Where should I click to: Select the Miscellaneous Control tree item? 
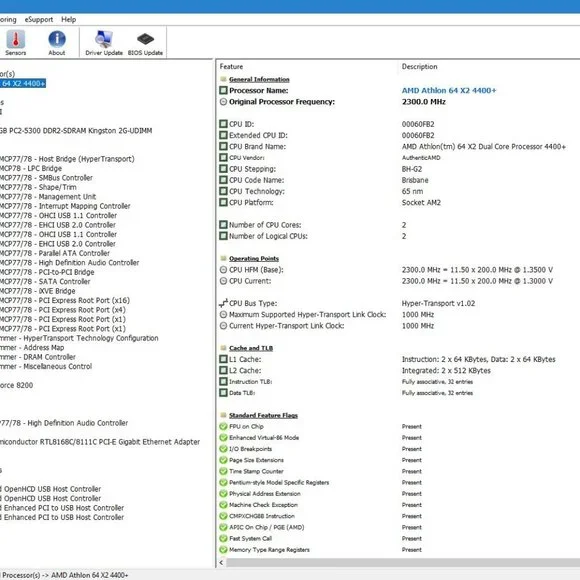click(x=46, y=367)
